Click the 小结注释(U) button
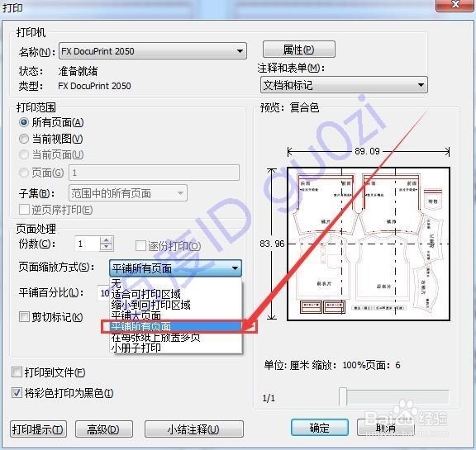This screenshot has width=476, height=450. pyautogui.click(x=194, y=429)
